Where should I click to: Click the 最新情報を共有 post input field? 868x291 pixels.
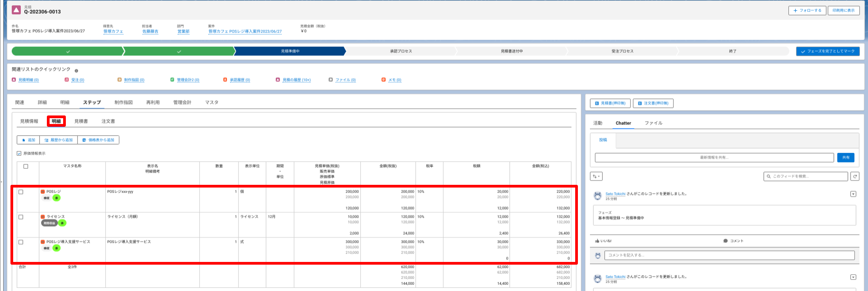[x=714, y=157]
